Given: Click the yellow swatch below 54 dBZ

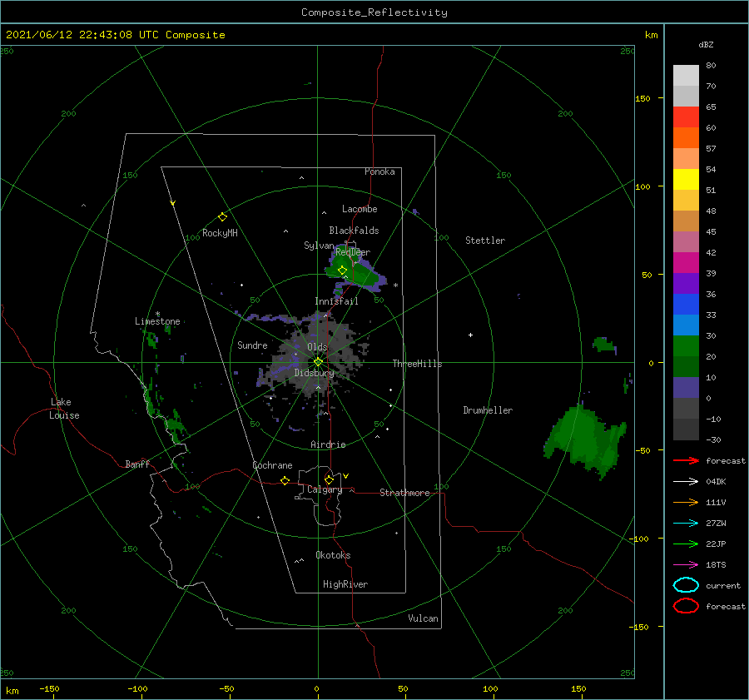Looking at the screenshot, I should 686,179.
